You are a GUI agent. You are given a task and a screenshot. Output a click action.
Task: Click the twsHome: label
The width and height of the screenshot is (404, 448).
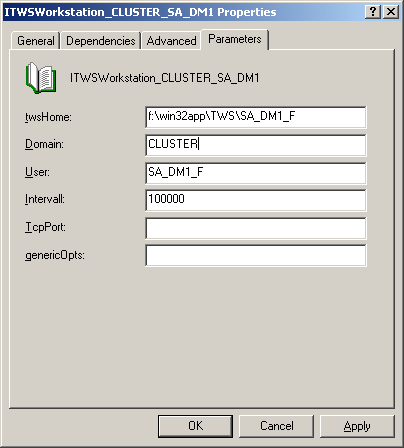click(x=48, y=117)
